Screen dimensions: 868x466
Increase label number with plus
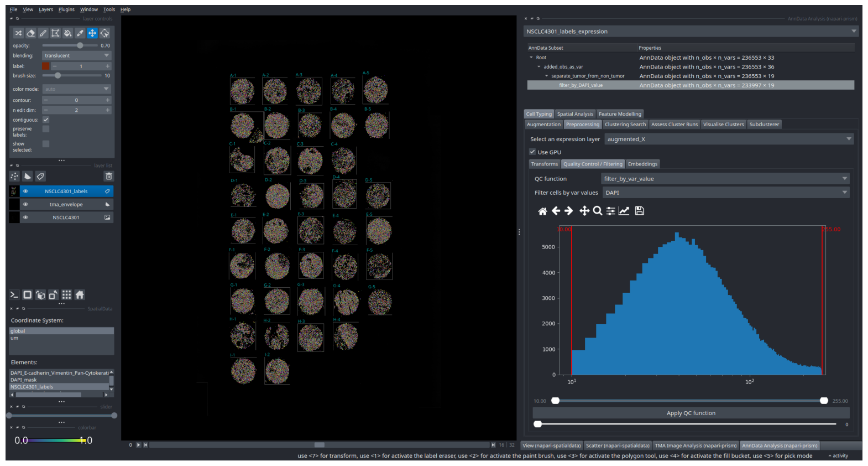(108, 66)
